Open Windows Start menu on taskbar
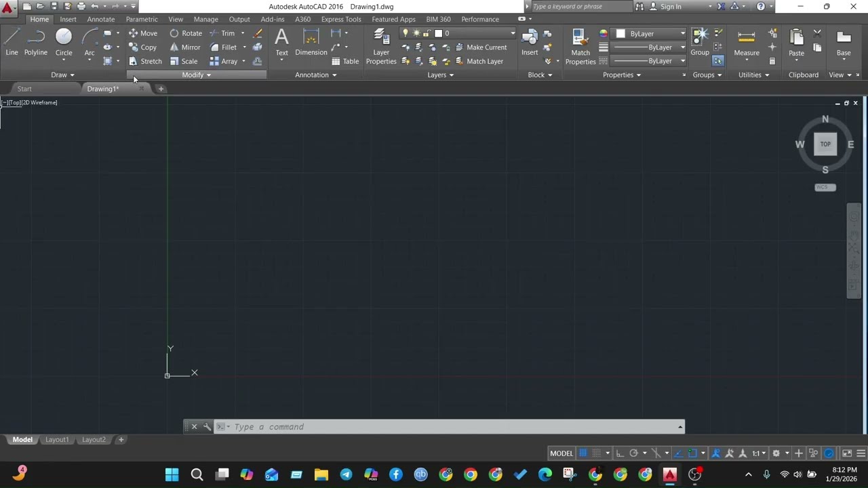868x488 pixels. (x=172, y=474)
